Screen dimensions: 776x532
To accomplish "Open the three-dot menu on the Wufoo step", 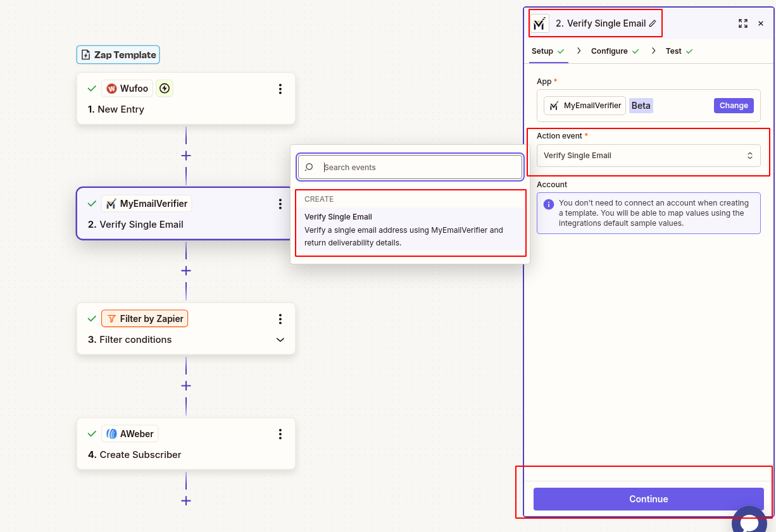I will (x=280, y=89).
